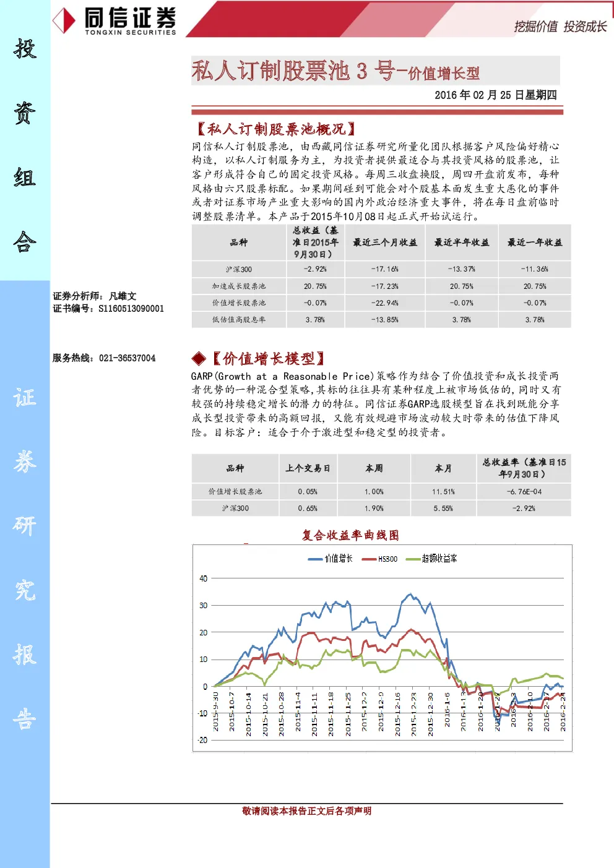Click the value -17.16% for 沪深300
Viewport: 614px width, 868px height.
(x=385, y=269)
